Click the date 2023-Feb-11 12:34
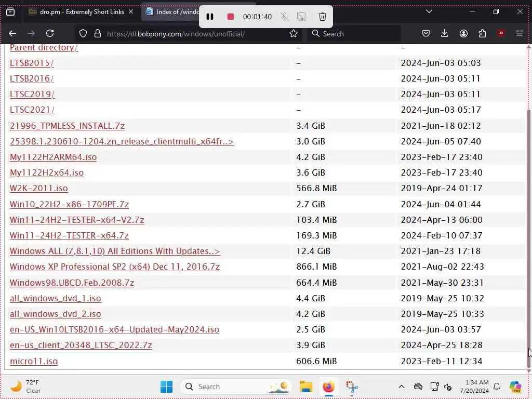532x399 pixels. pyautogui.click(x=442, y=361)
